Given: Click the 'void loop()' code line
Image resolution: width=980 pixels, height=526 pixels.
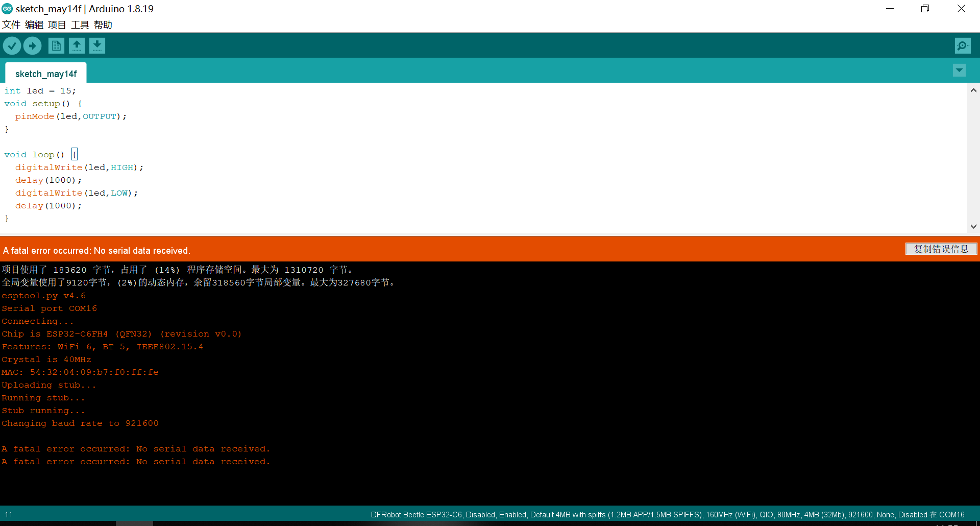Looking at the screenshot, I should coord(40,155).
